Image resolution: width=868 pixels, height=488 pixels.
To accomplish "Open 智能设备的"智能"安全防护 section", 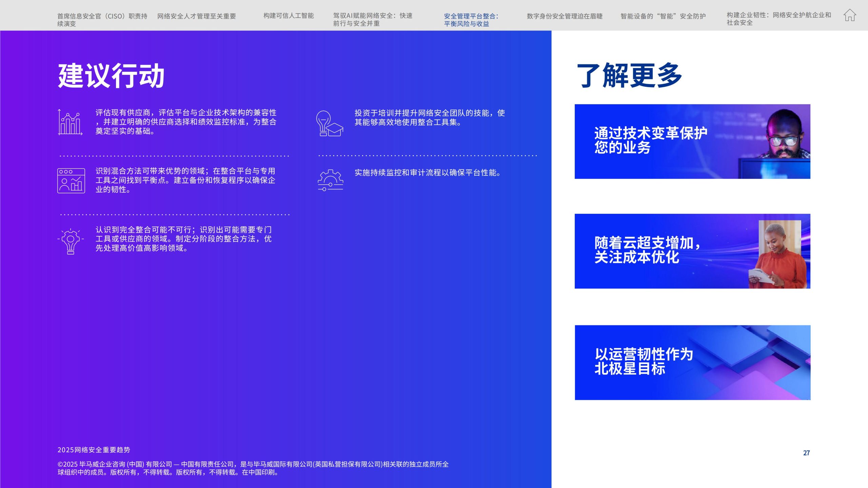I will [663, 16].
